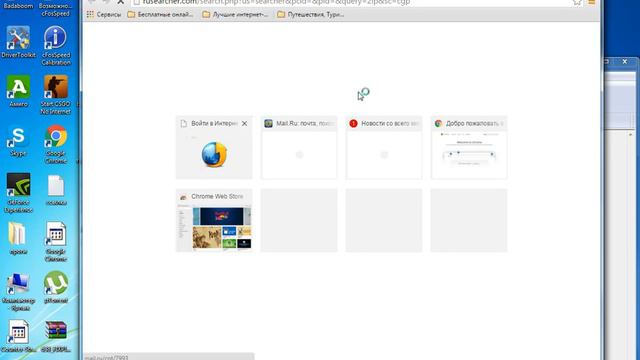The width and height of the screenshot is (640, 360).
Task: Open the desktop shortcut with the Chrome logo
Action: 56,144
